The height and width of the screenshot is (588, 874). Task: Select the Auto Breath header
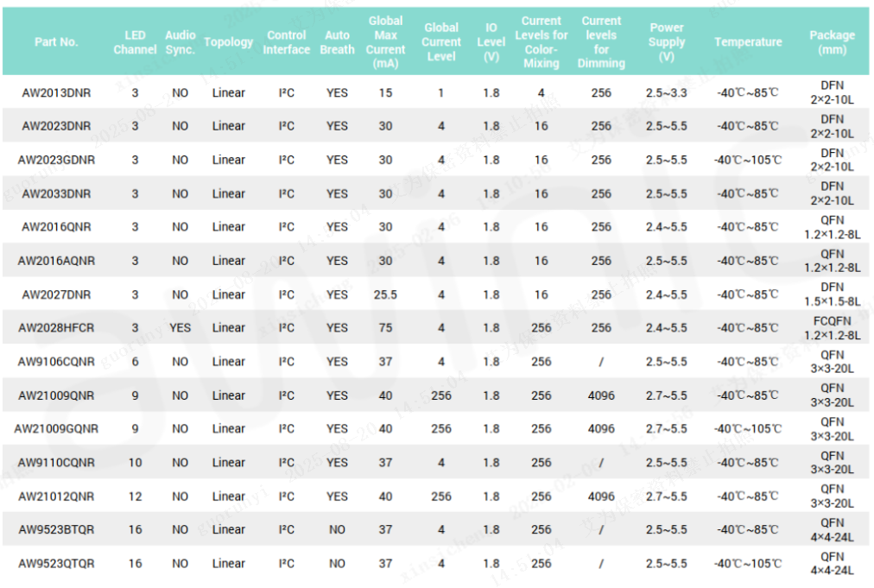pyautogui.click(x=337, y=41)
